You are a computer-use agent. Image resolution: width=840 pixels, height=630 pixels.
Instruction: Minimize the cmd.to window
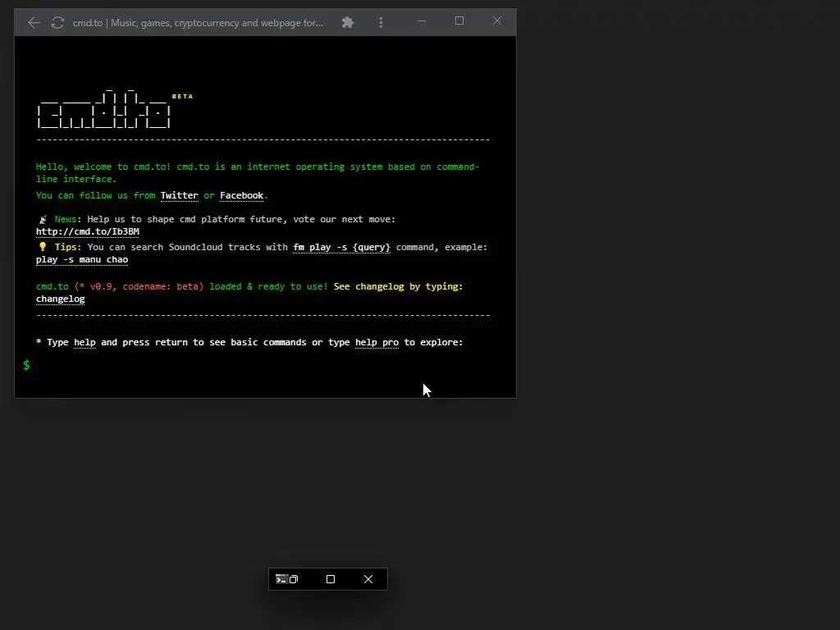pos(422,21)
